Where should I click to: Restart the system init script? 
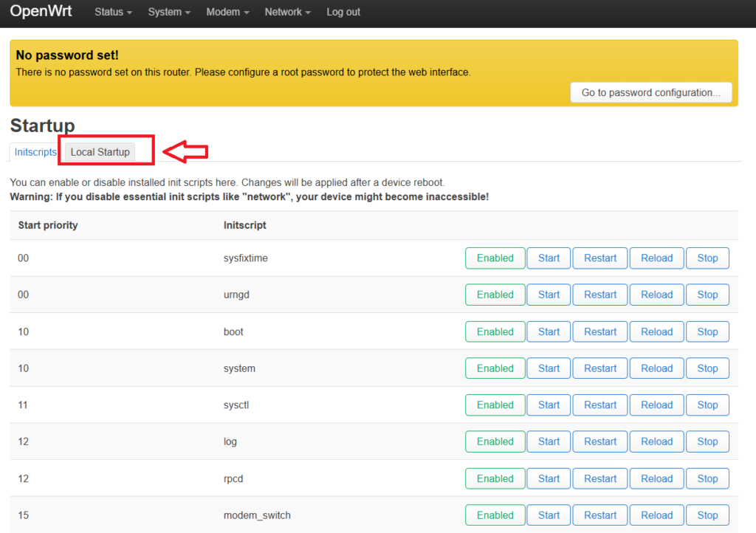(599, 368)
